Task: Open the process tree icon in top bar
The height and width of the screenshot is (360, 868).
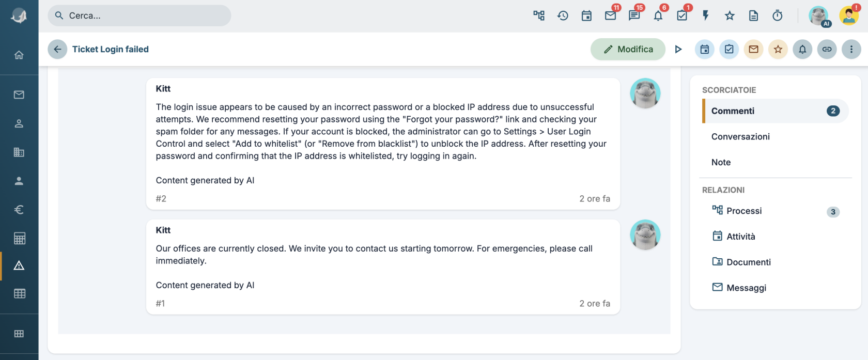Action: [x=539, y=15]
